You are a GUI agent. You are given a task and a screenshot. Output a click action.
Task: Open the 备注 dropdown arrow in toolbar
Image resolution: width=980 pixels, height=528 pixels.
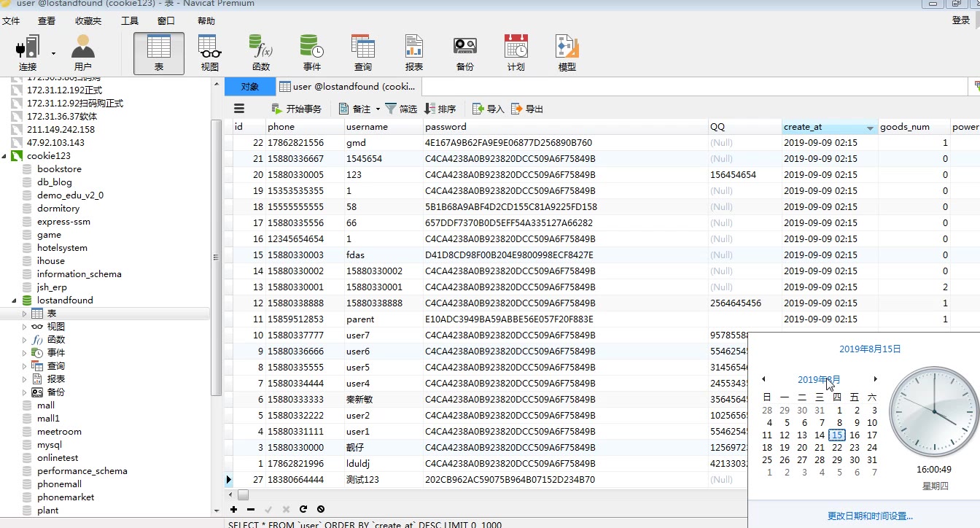(x=378, y=109)
